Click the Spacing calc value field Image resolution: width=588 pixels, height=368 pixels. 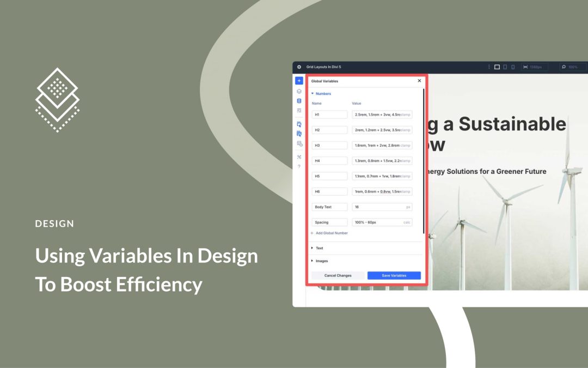[382, 222]
